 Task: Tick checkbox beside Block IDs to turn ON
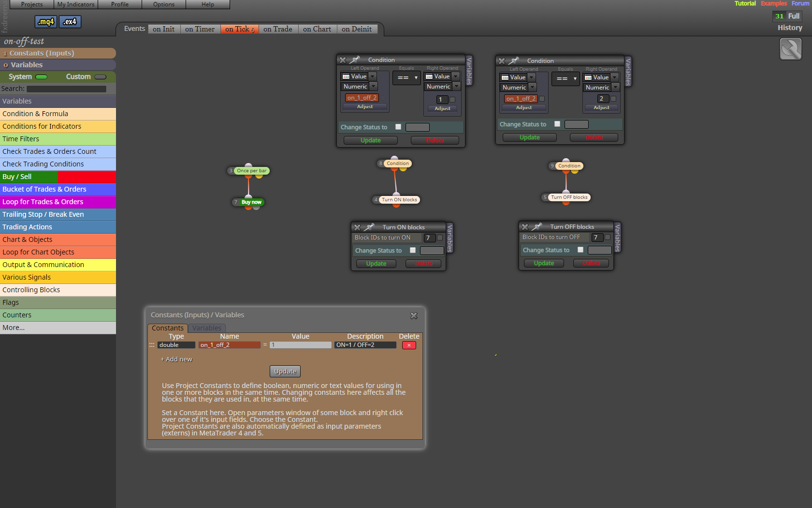(440, 238)
